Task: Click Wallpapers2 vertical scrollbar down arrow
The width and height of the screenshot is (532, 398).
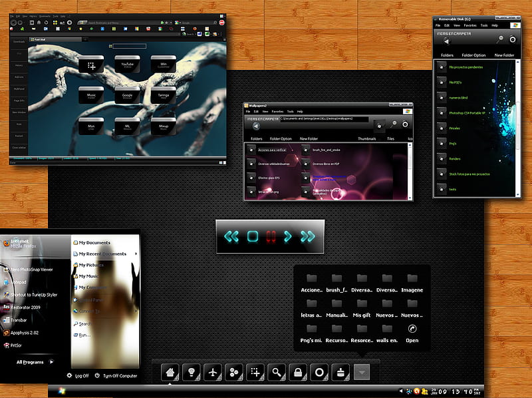Action: pos(410,198)
